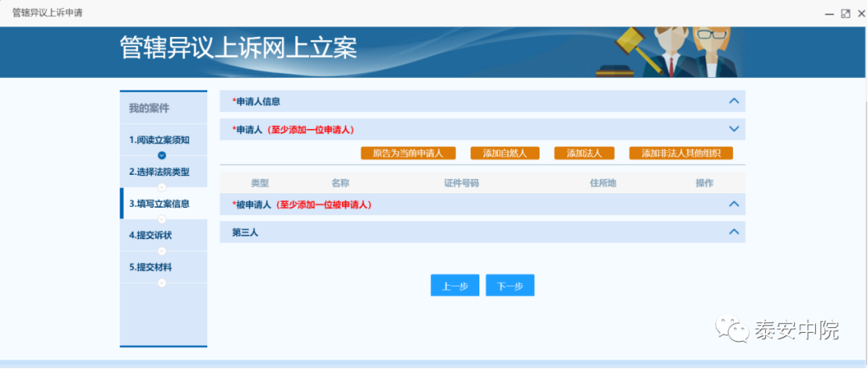Click the step indicator under 提交材料

pyautogui.click(x=161, y=282)
